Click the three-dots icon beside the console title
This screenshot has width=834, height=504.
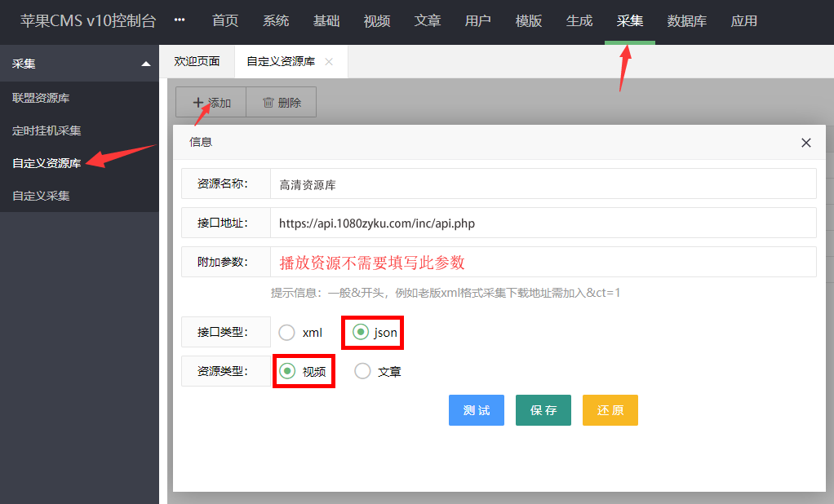pos(180,21)
